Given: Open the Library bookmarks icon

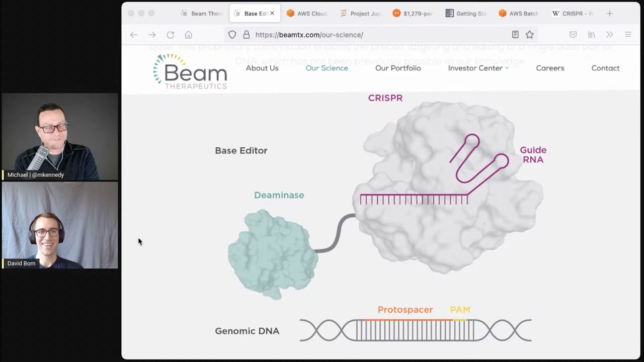Looking at the screenshot, I should 592,35.
